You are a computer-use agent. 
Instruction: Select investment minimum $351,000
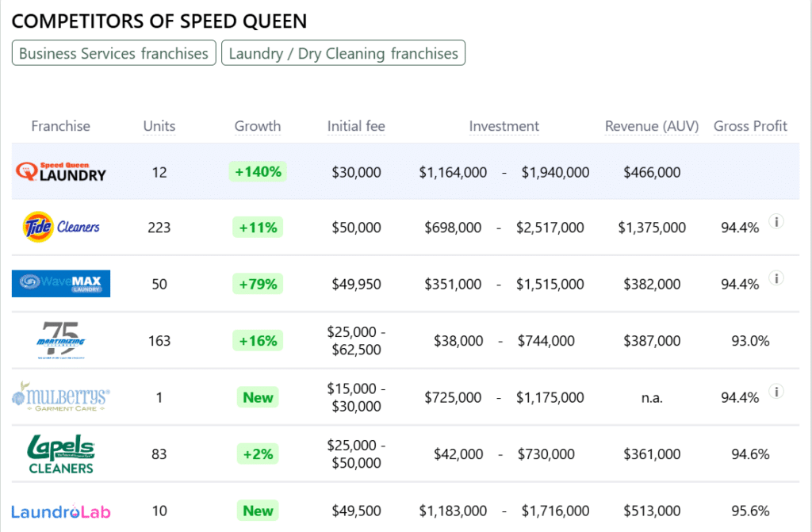click(453, 284)
